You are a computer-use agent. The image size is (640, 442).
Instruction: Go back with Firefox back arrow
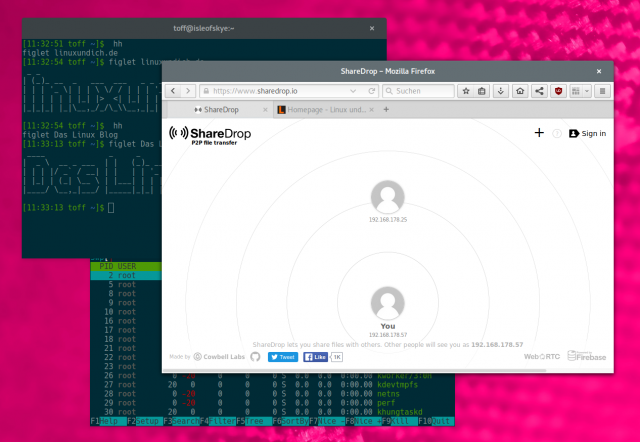tap(173, 91)
